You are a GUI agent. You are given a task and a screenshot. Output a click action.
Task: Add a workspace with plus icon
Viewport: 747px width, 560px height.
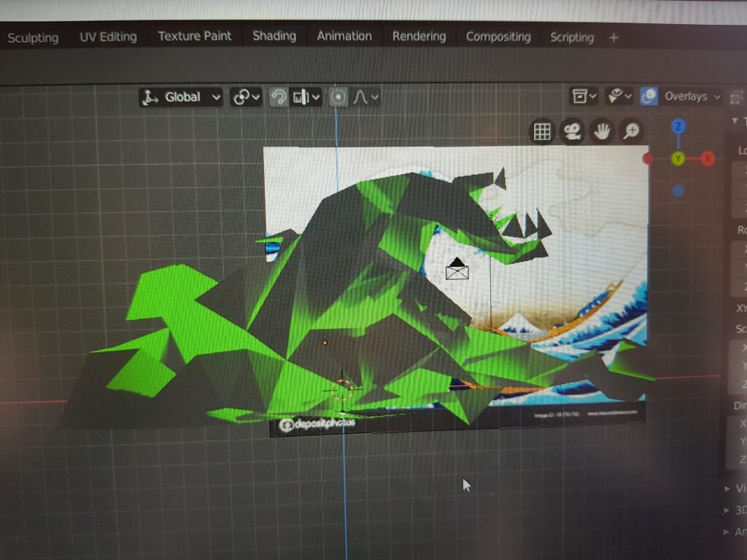tap(614, 37)
